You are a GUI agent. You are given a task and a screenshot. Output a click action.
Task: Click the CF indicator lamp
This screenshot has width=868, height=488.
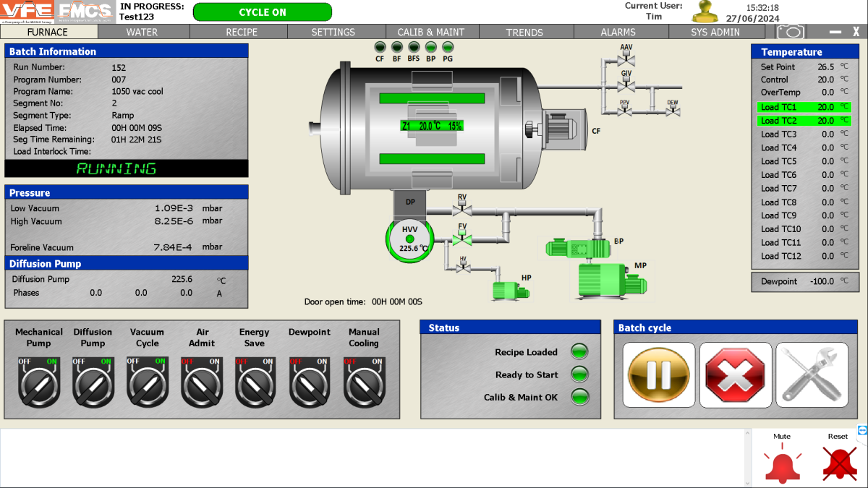point(380,47)
